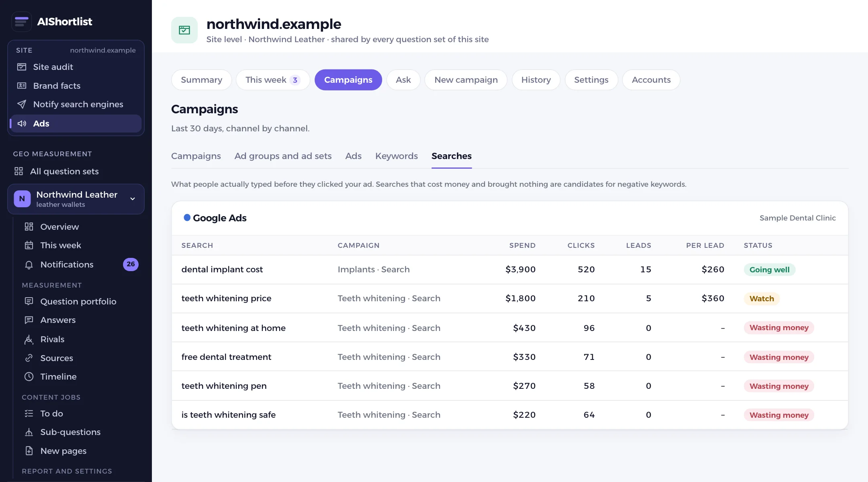868x482 pixels.
Task: Open the History tab
Action: coord(536,80)
